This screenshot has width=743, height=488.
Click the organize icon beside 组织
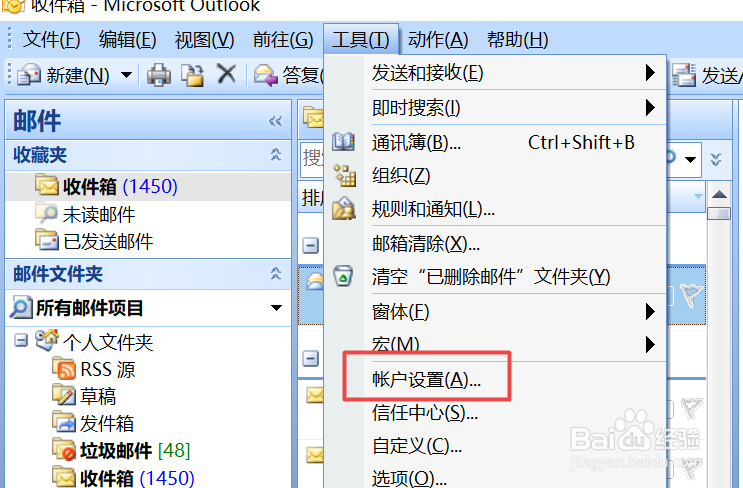point(344,175)
